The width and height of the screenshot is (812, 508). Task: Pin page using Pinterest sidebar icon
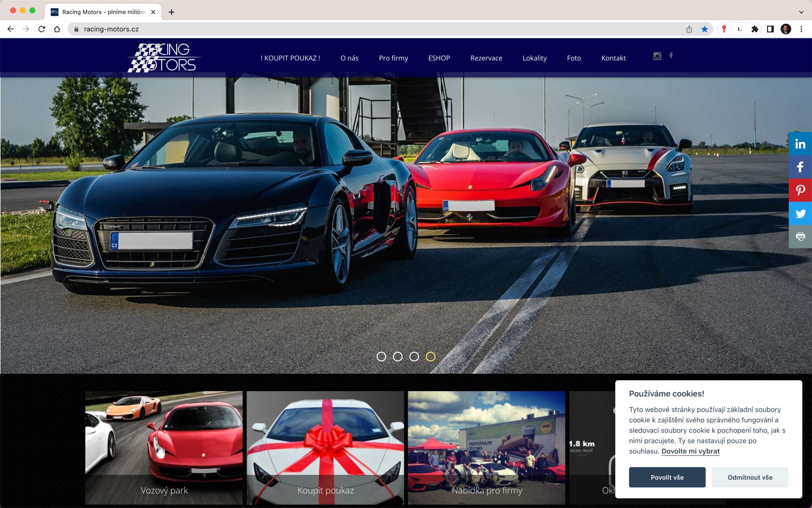[x=800, y=190]
